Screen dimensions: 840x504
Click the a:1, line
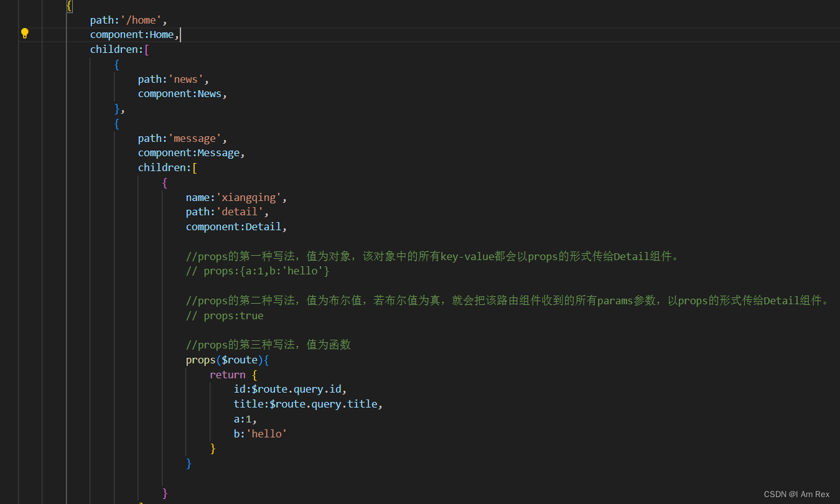click(x=246, y=419)
